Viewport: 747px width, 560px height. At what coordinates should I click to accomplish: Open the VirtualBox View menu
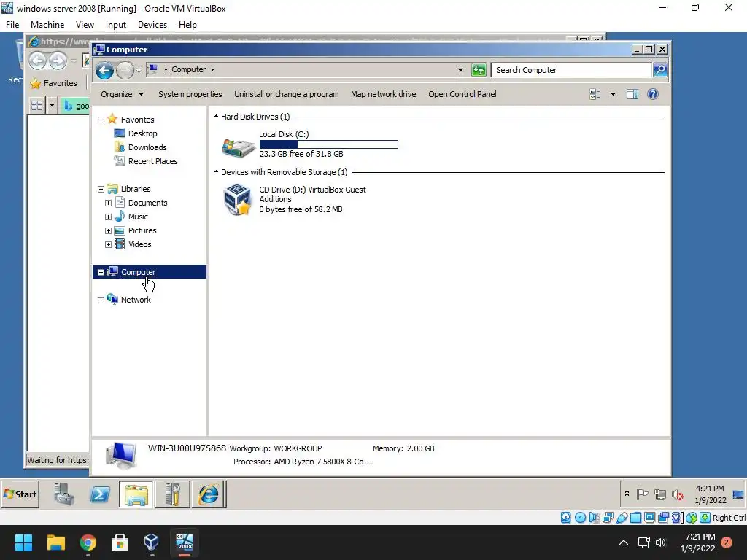click(85, 25)
